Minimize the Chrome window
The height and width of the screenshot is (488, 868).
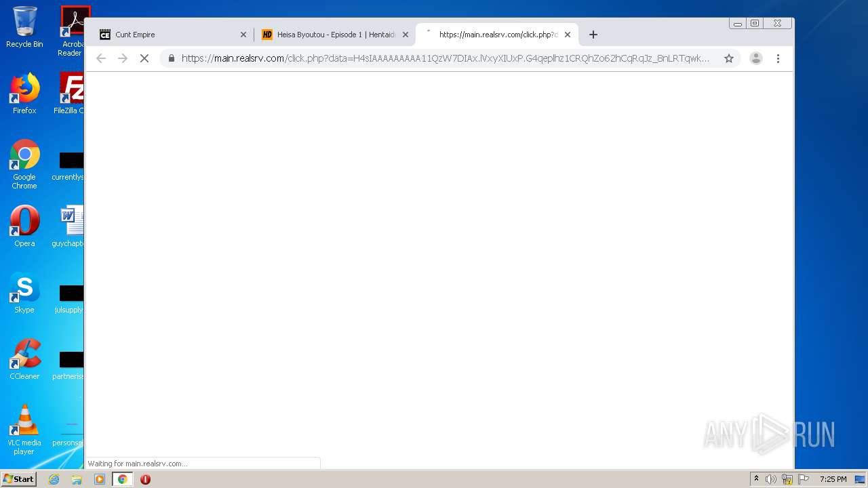(x=737, y=23)
